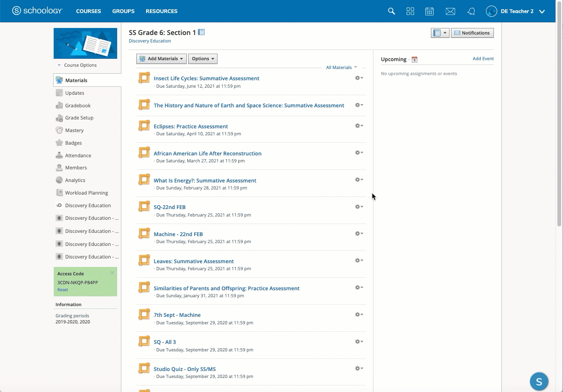
Task: Open the Options dropdown
Action: [203, 59]
